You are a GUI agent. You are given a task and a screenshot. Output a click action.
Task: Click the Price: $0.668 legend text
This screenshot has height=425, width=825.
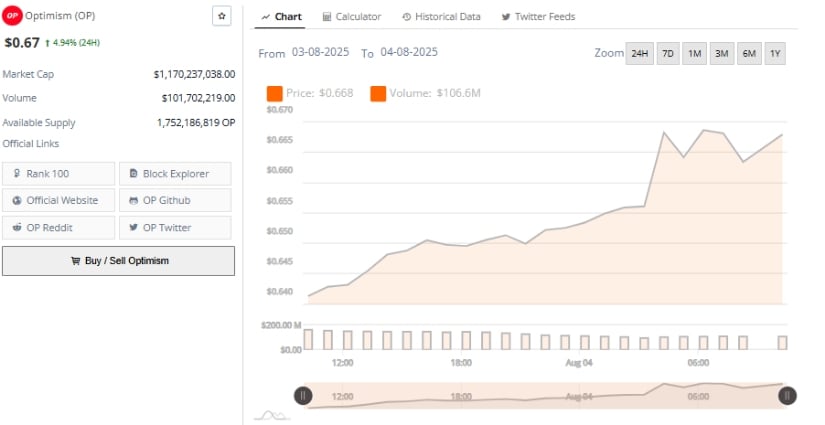(x=319, y=93)
